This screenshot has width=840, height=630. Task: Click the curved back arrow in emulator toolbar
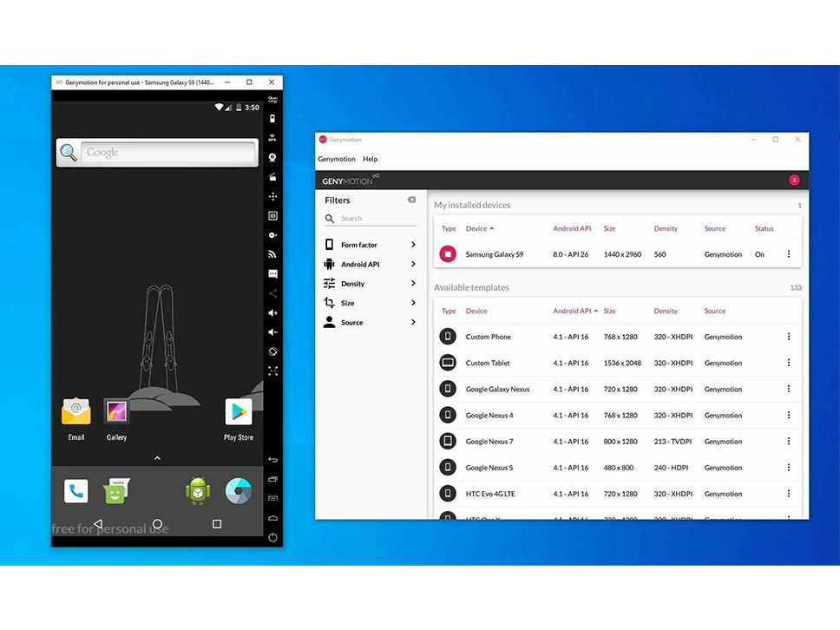click(x=272, y=460)
